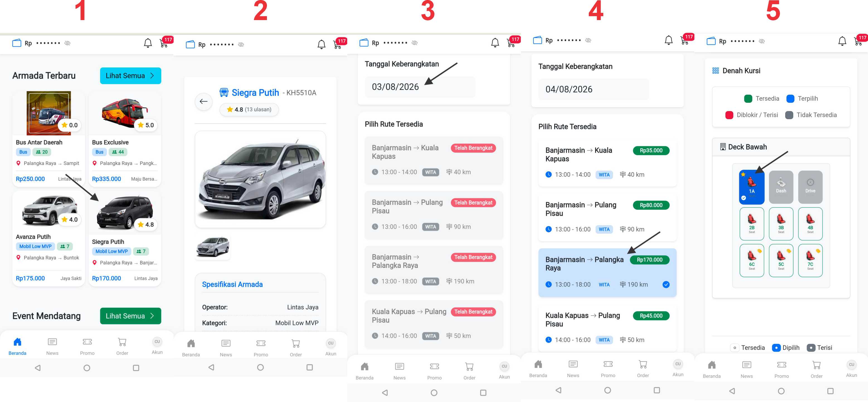Open Siegra Putih vehicle card
This screenshot has height=402, width=868.
point(125,239)
